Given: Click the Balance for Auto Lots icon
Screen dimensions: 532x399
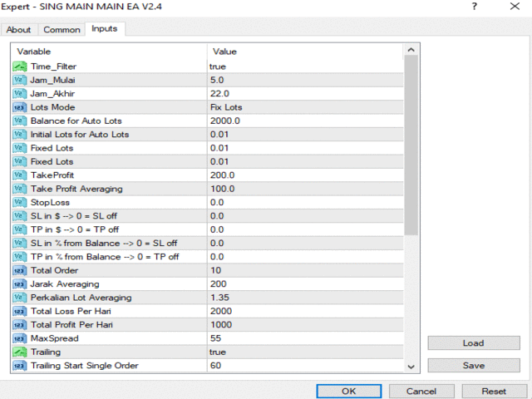Looking at the screenshot, I should (x=20, y=121).
